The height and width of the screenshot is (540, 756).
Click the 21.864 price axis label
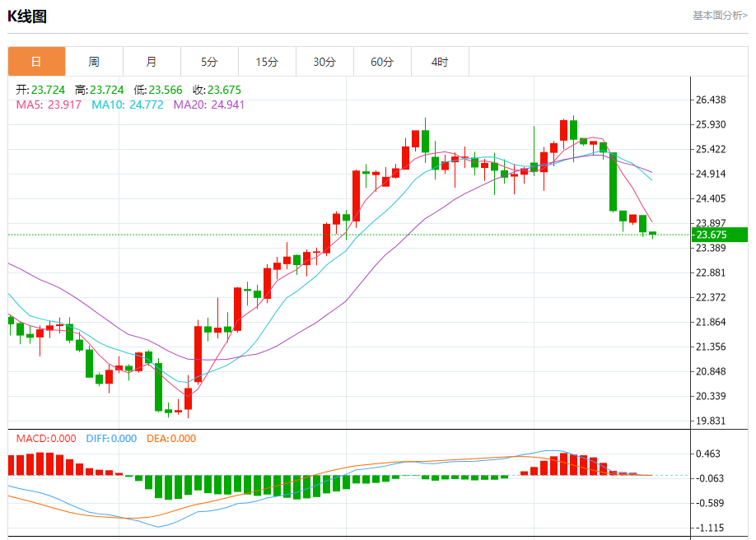point(711,322)
